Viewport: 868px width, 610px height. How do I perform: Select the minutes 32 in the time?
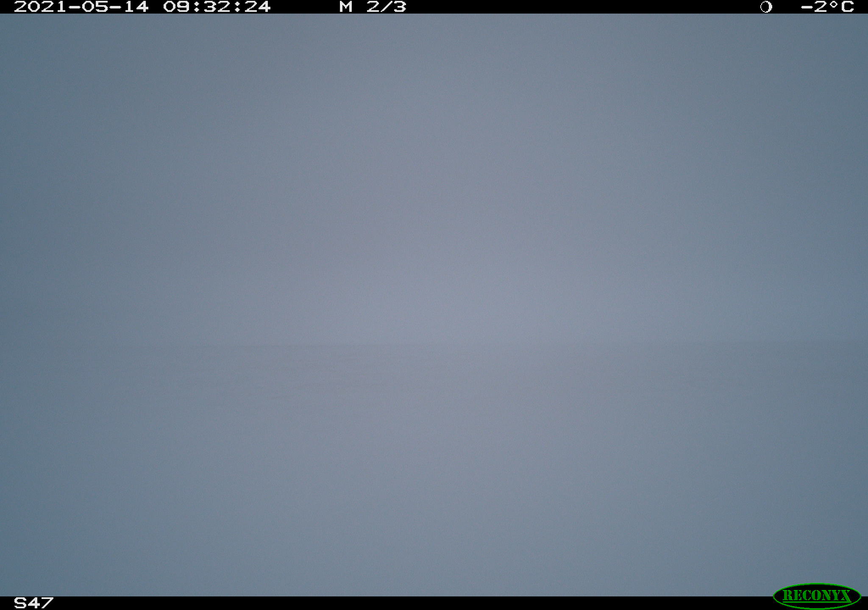point(217,7)
